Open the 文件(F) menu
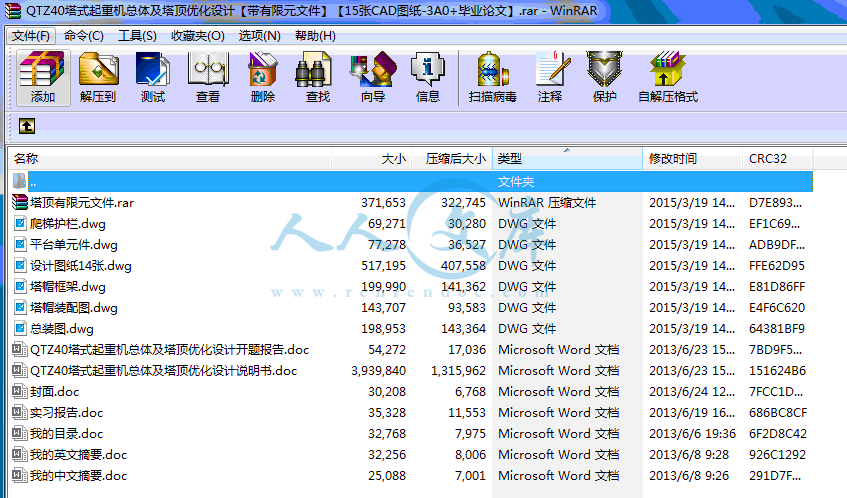The image size is (847, 498). 30,36
